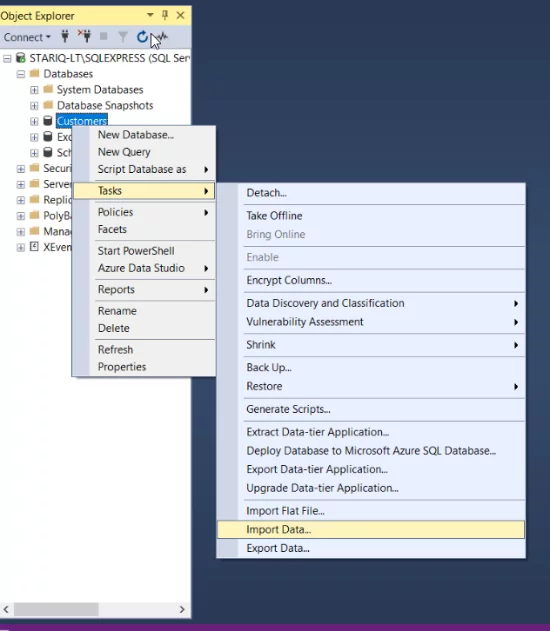Viewport: 550px width, 631px height.
Task: Open Activity Monitor icon in toolbar
Action: tap(162, 37)
